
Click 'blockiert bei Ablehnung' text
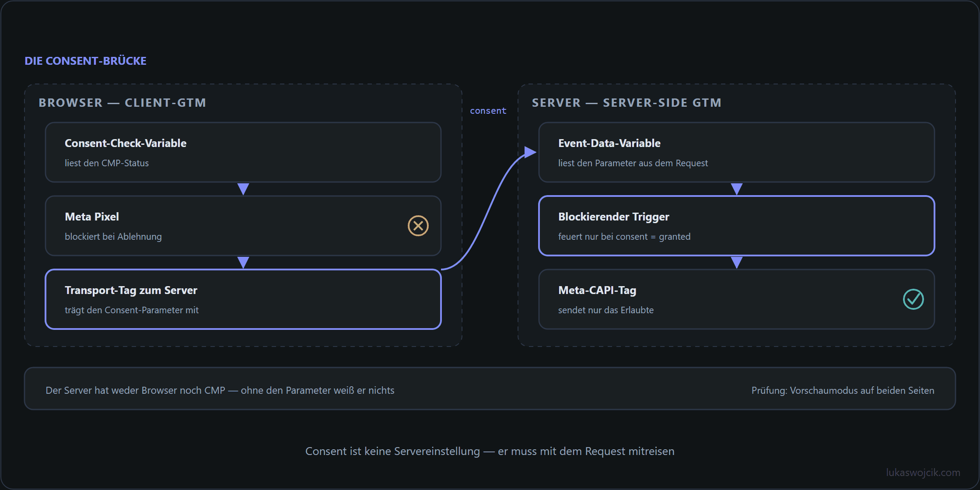pos(113,237)
